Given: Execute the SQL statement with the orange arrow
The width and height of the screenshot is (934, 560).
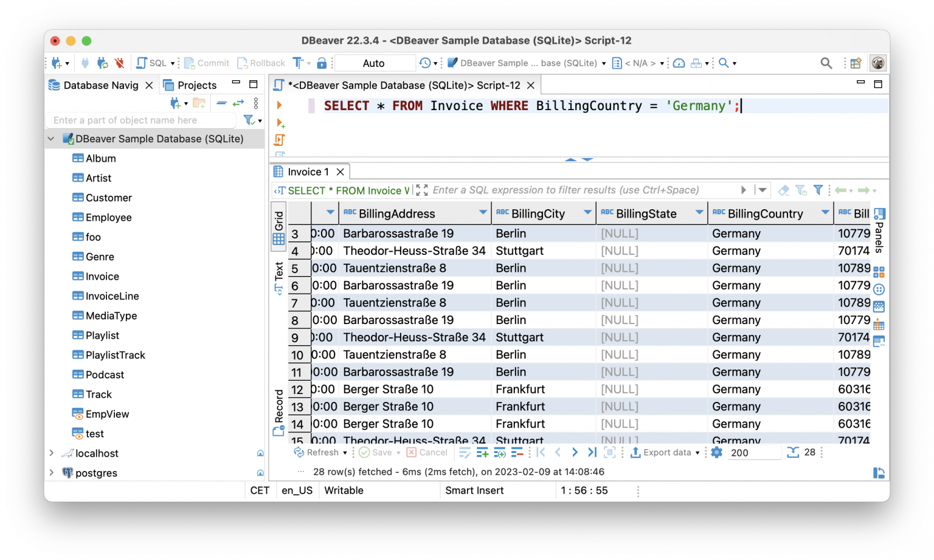Looking at the screenshot, I should click(x=278, y=105).
